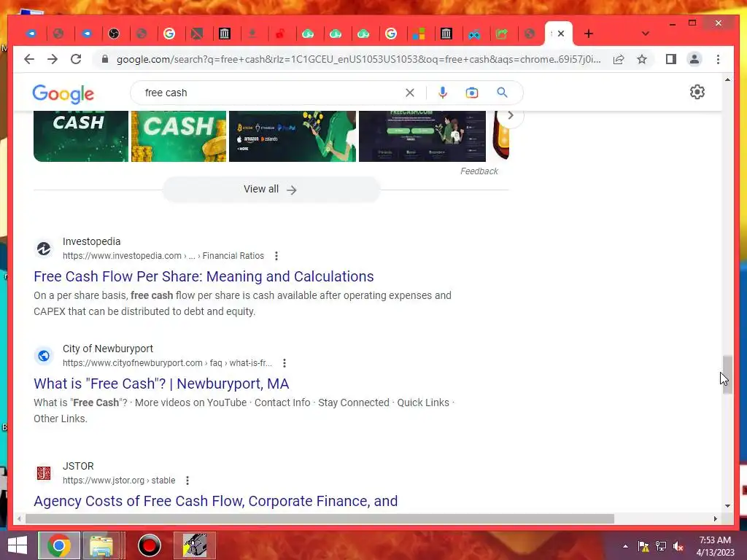Switch to the green share-arrow tab

[x=502, y=34]
